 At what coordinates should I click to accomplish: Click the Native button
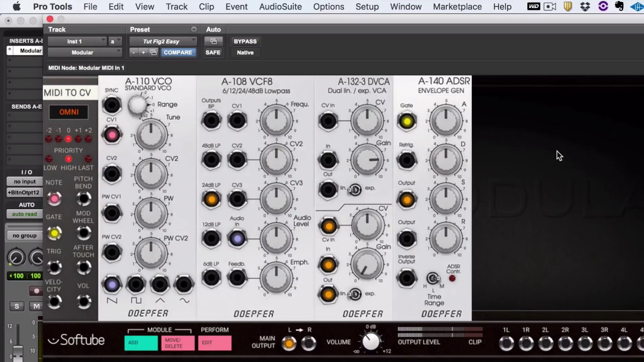point(245,52)
